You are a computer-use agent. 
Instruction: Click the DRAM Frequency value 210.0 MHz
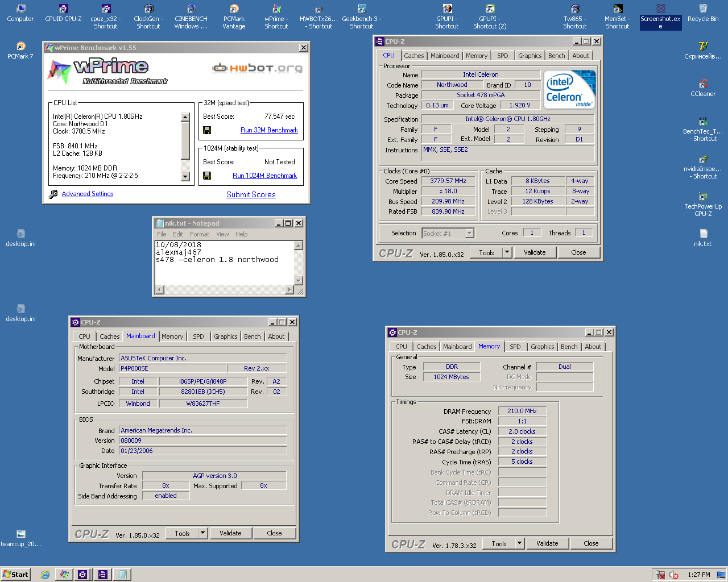522,411
